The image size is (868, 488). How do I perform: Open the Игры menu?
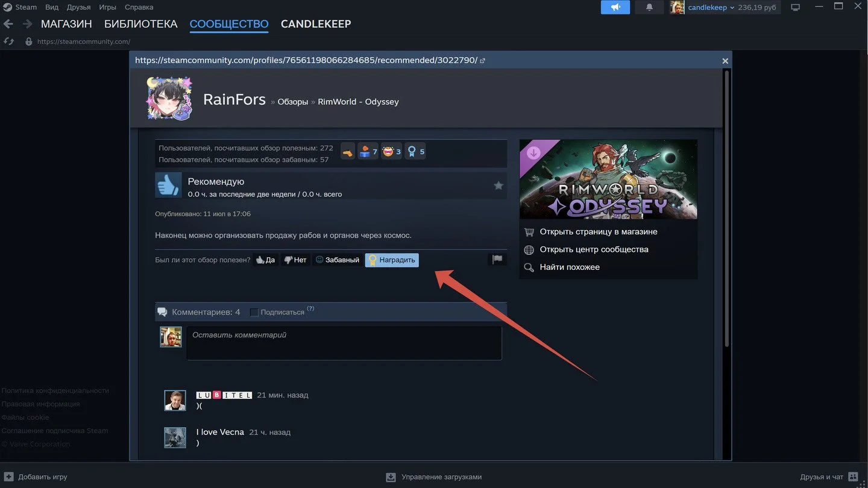coord(107,7)
